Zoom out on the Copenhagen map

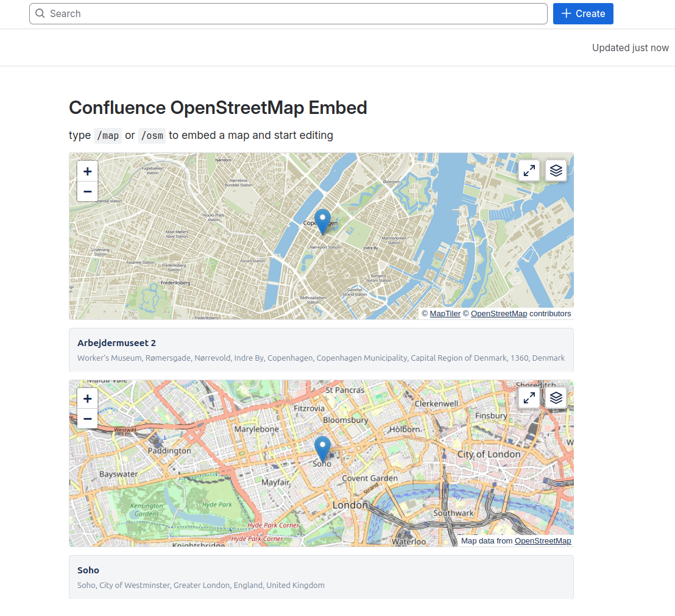pos(87,191)
